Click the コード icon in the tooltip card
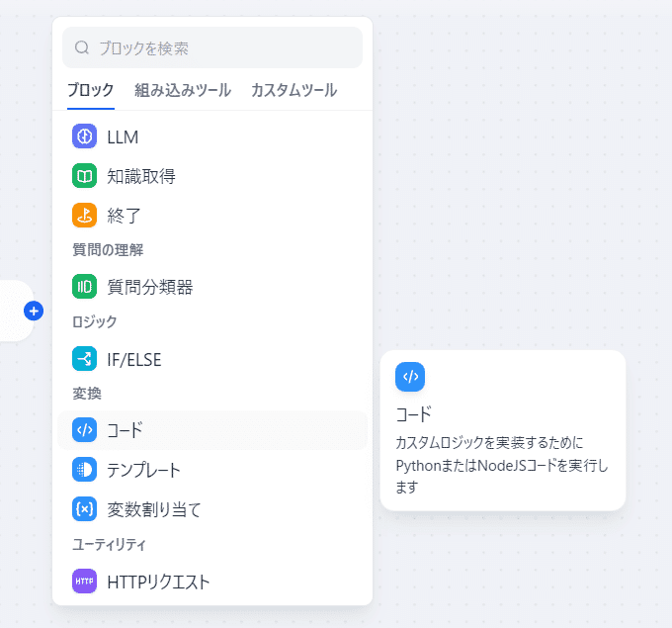 click(x=410, y=377)
